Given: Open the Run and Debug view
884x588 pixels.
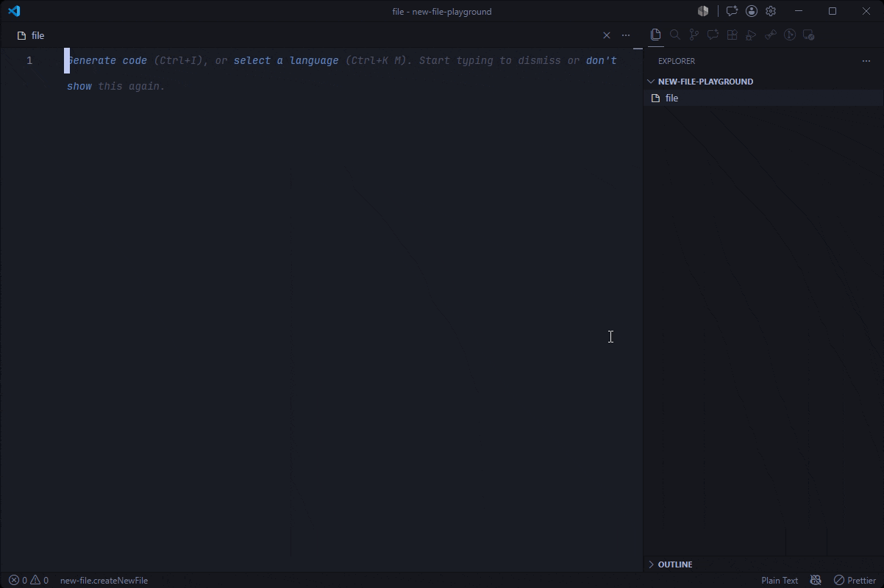Looking at the screenshot, I should point(752,35).
